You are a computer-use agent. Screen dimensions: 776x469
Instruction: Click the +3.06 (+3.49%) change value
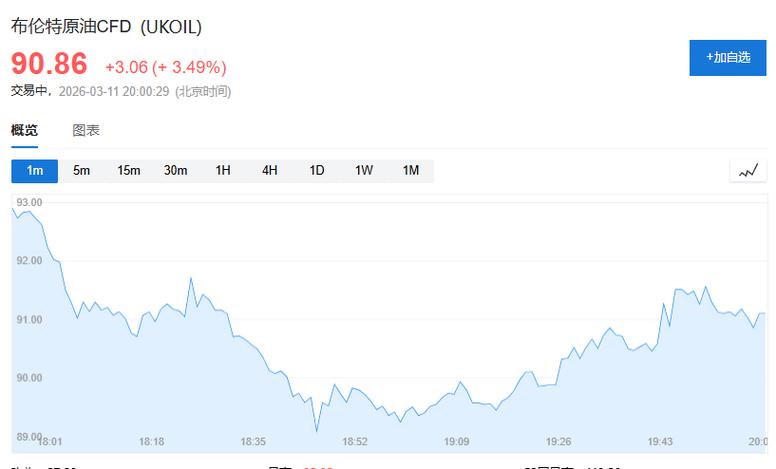pos(165,67)
